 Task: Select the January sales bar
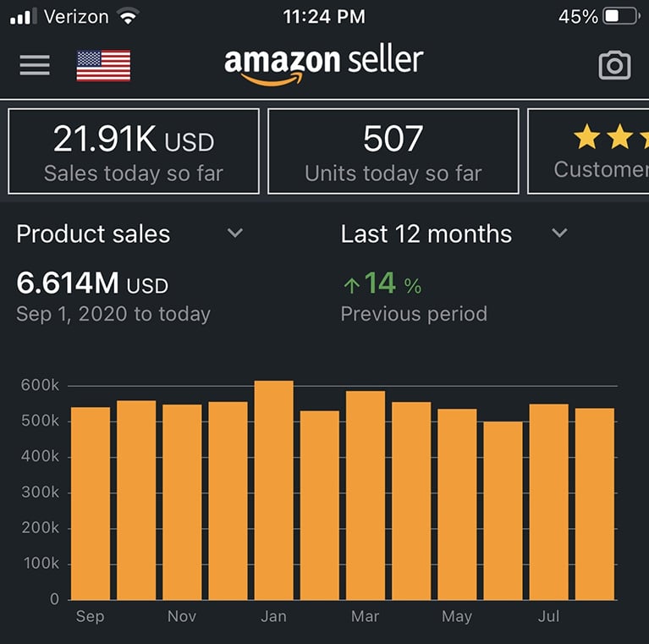click(x=273, y=491)
